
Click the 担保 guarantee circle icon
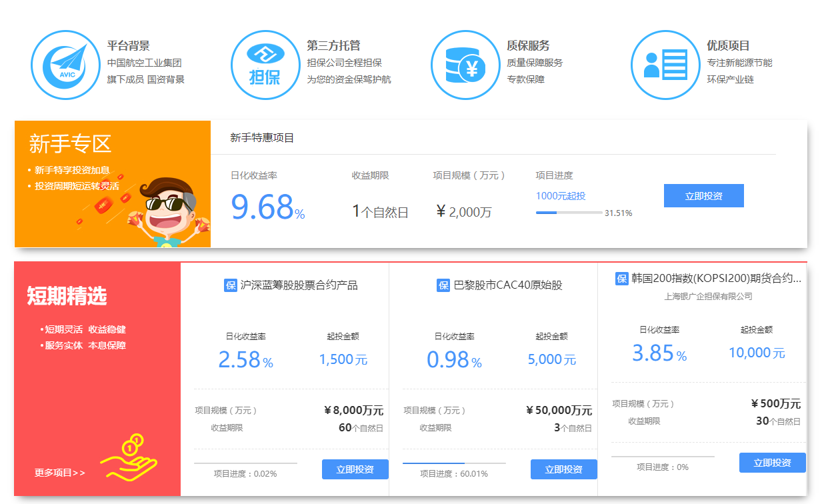[265, 65]
